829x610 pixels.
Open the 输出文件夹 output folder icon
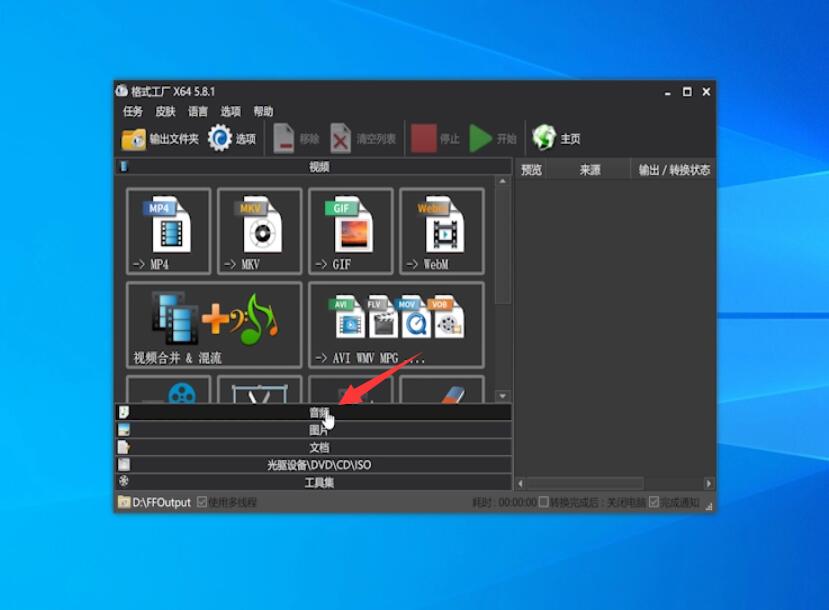pos(133,139)
